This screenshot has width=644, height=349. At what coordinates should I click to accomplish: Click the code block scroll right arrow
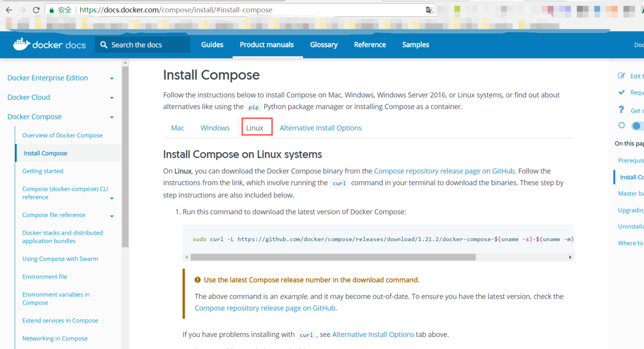(x=570, y=257)
